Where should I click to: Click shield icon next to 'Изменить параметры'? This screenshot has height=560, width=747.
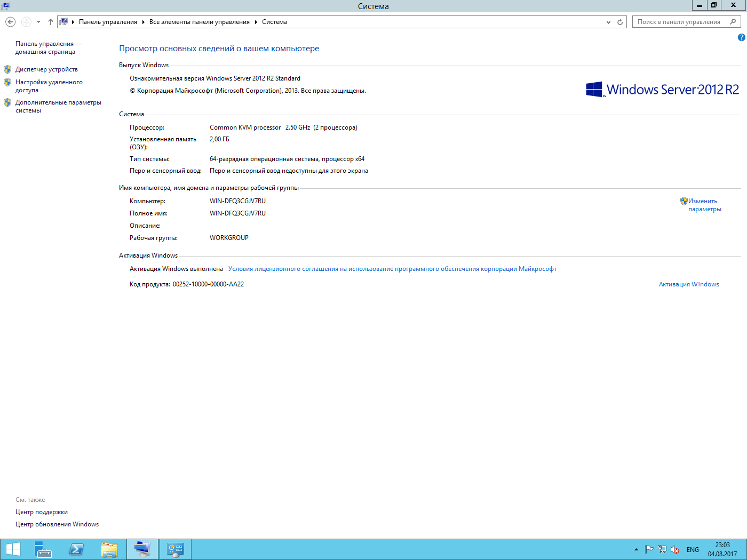pyautogui.click(x=684, y=201)
